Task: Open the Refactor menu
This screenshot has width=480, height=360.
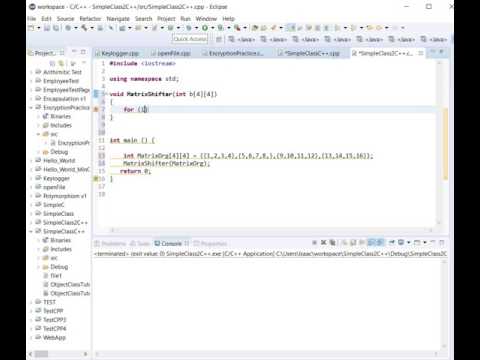Action: [x=90, y=19]
